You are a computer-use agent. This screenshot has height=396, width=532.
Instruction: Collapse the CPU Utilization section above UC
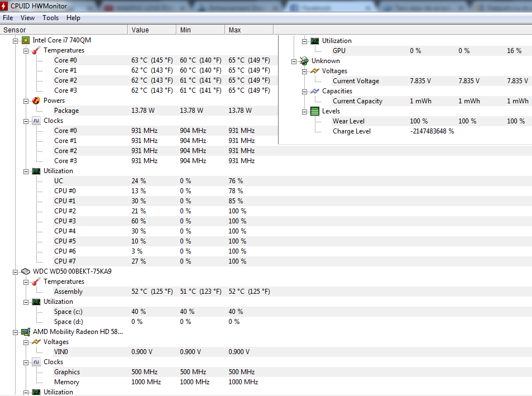[x=26, y=171]
